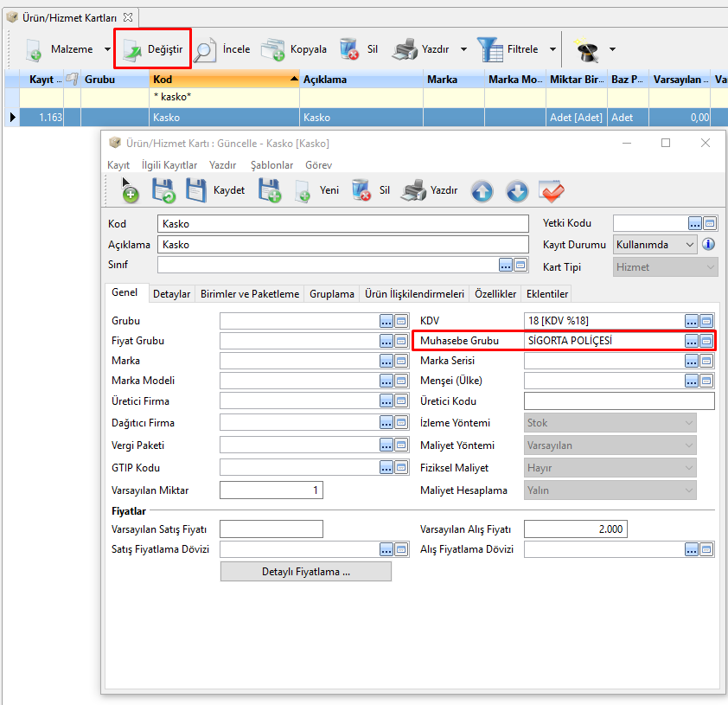Click the info icon beside Kayıt Durumu

click(x=708, y=245)
